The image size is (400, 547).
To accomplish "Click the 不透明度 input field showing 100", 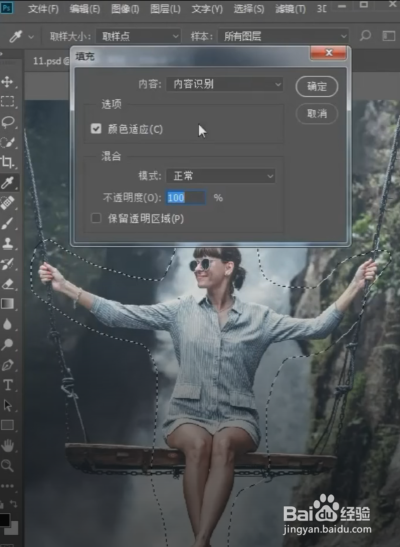I will click(x=186, y=198).
